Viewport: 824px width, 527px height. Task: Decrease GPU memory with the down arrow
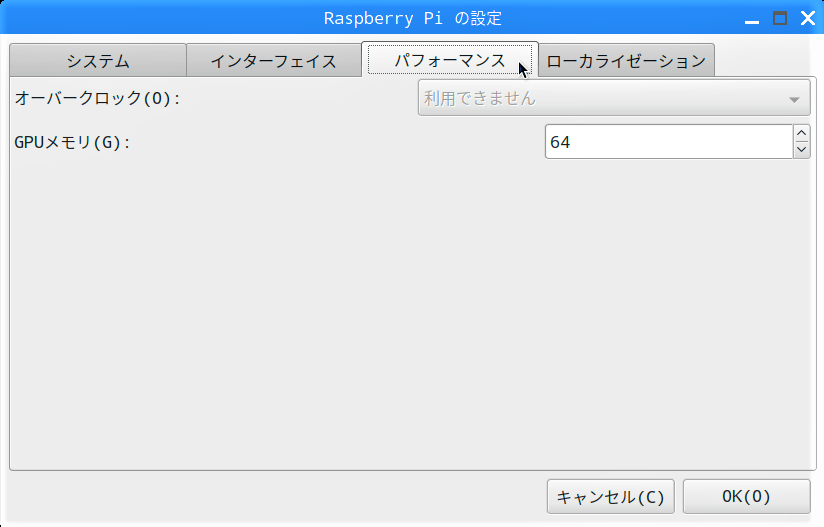pyautogui.click(x=801, y=150)
